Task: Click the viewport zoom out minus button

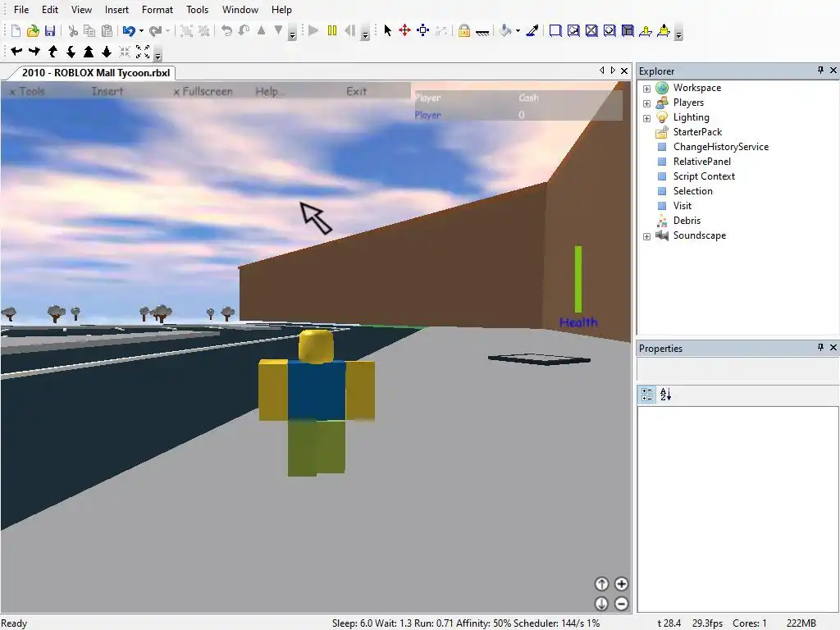Action: click(x=622, y=604)
